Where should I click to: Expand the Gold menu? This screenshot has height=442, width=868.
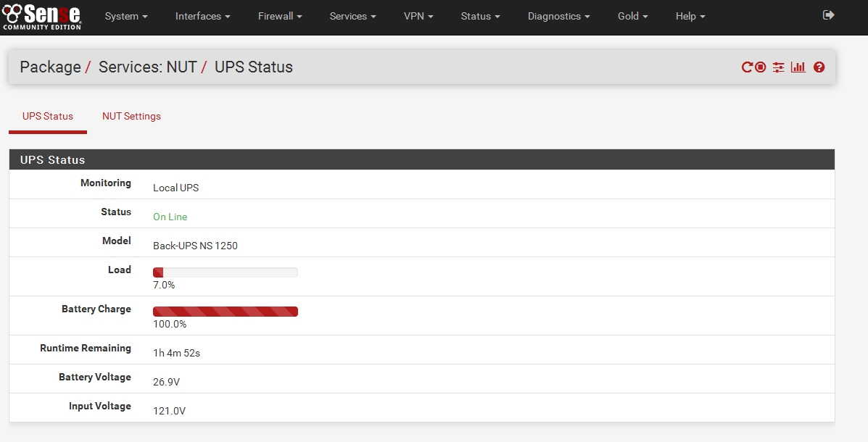click(632, 16)
